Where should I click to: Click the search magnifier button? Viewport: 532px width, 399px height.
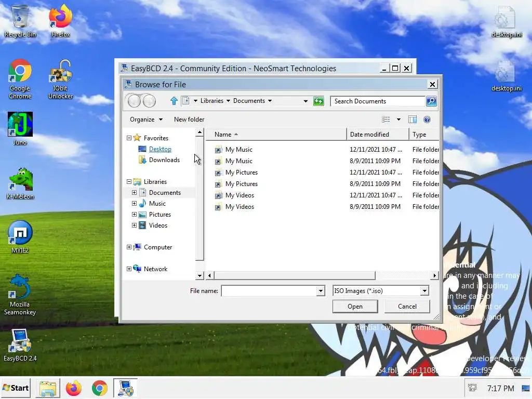tap(431, 101)
